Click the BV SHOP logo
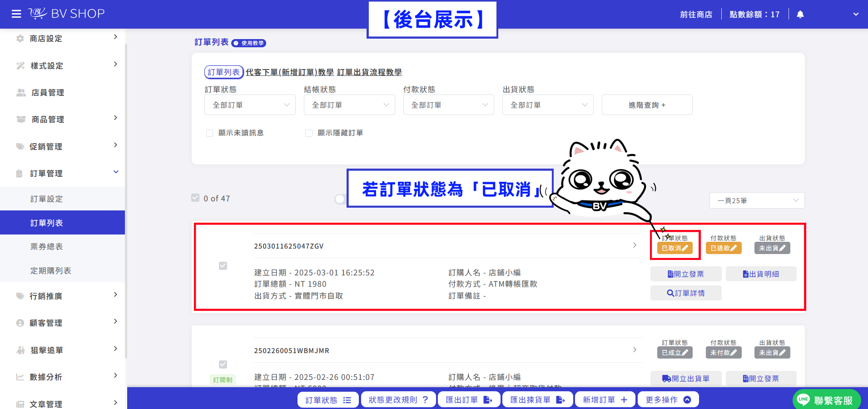This screenshot has height=409, width=868. coord(66,14)
